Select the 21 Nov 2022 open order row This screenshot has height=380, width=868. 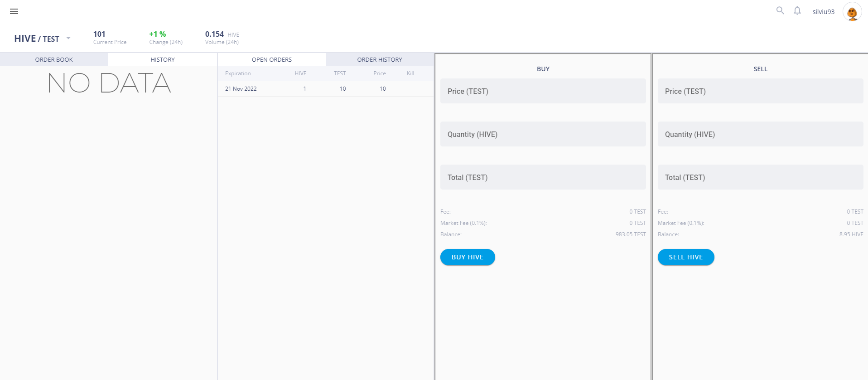click(326, 89)
